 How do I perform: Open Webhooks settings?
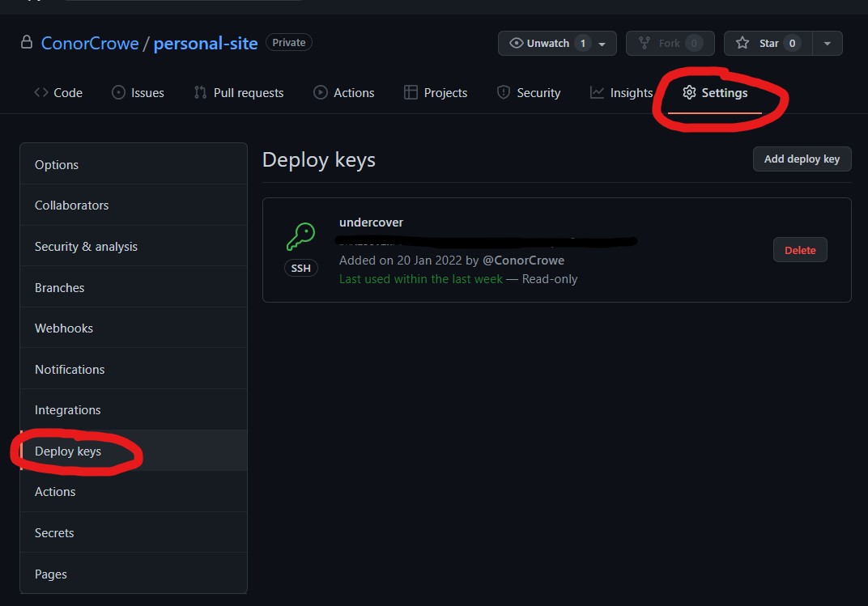pyautogui.click(x=134, y=328)
